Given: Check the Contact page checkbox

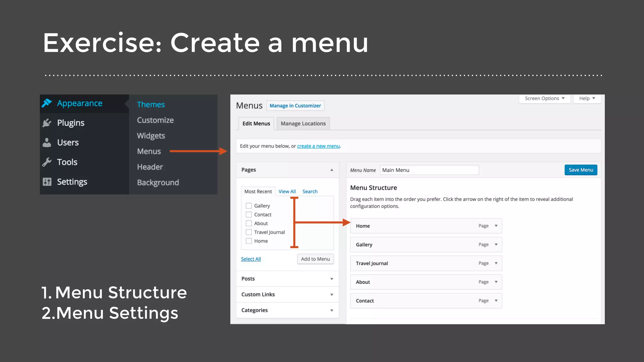Looking at the screenshot, I should (x=249, y=215).
